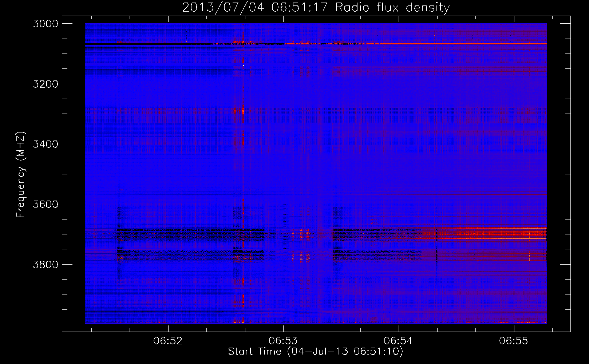This screenshot has height=364, width=589.
Task: Click the 06:53 time axis label
Action: pos(283,341)
